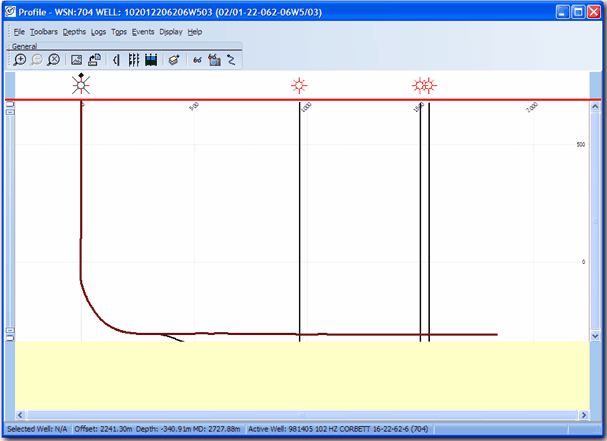
Task: Click the multiple well tracks icon
Action: coord(133,60)
